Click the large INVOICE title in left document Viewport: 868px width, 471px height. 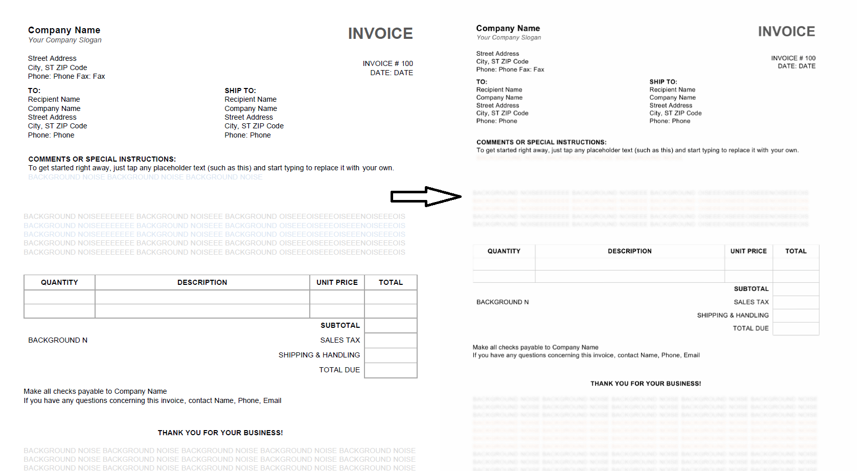coord(380,34)
